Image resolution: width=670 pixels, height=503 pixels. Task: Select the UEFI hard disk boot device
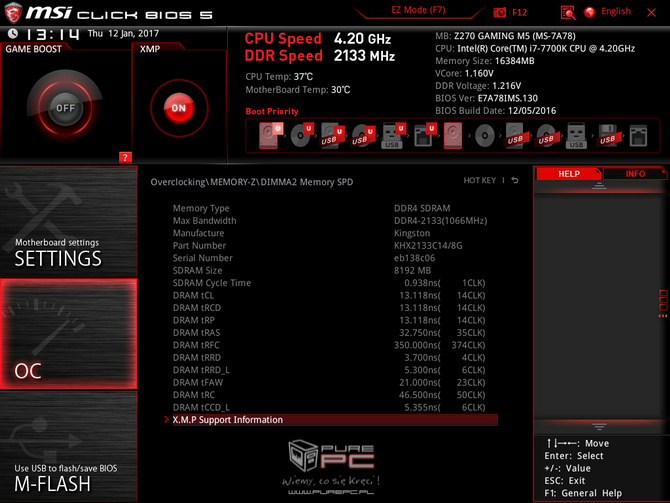[x=271, y=135]
